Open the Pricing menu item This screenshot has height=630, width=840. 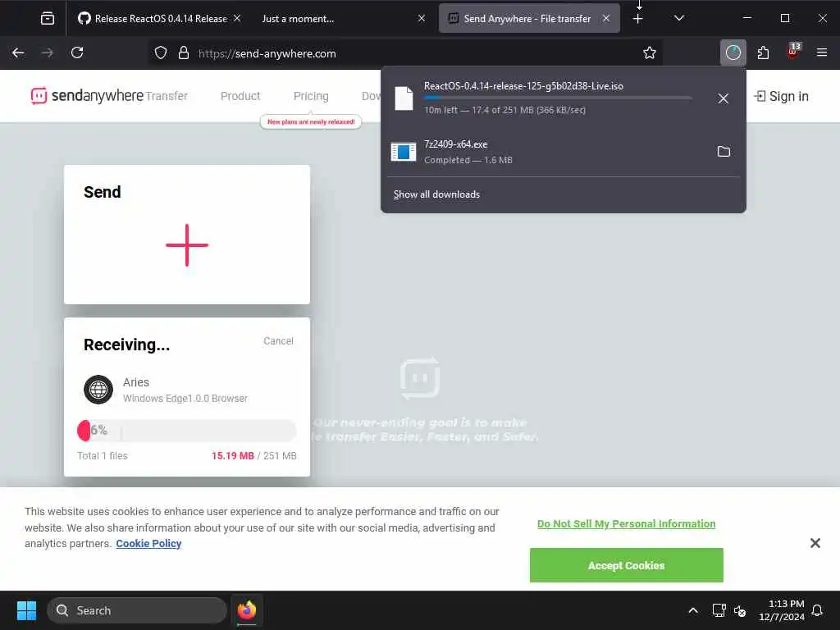click(311, 96)
